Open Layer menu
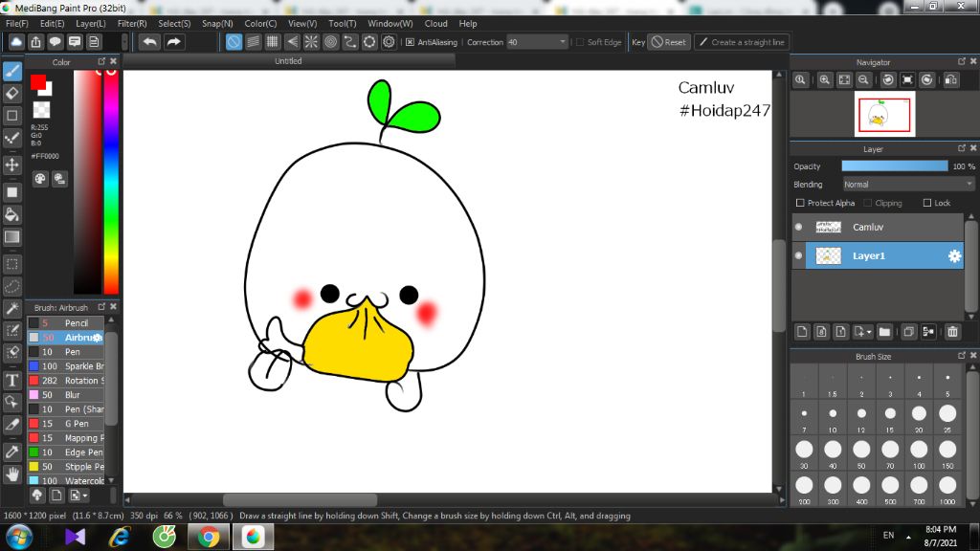The width and height of the screenshot is (980, 551). pyautogui.click(x=91, y=24)
